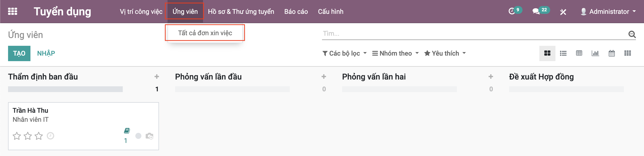Switch to pivot table view
The width and height of the screenshot is (644, 156).
579,53
